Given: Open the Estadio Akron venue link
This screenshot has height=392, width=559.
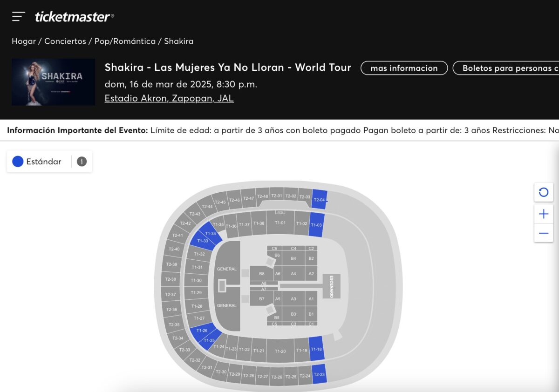Looking at the screenshot, I should pos(169,98).
